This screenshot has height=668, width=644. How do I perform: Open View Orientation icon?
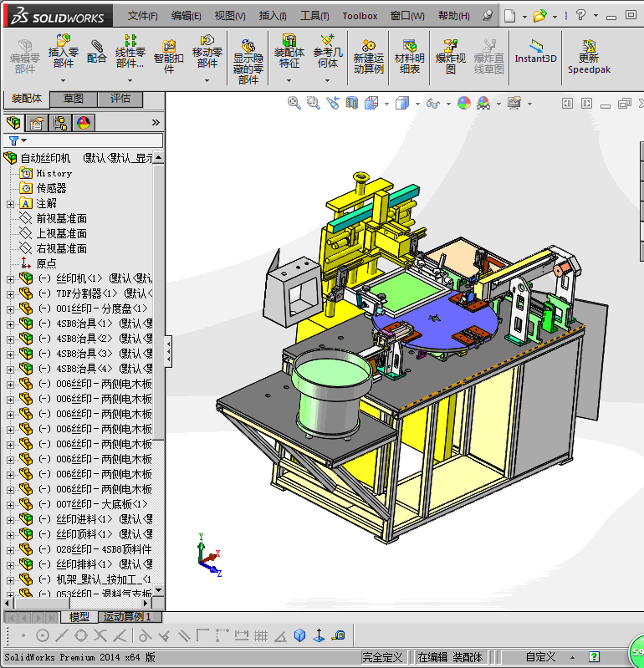pos(371,103)
